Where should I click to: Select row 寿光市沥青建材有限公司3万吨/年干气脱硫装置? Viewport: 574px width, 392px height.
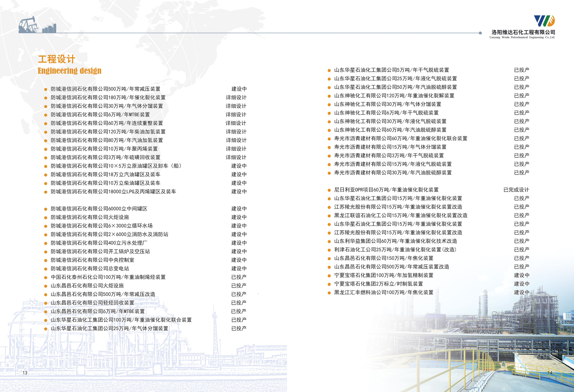pos(429,156)
